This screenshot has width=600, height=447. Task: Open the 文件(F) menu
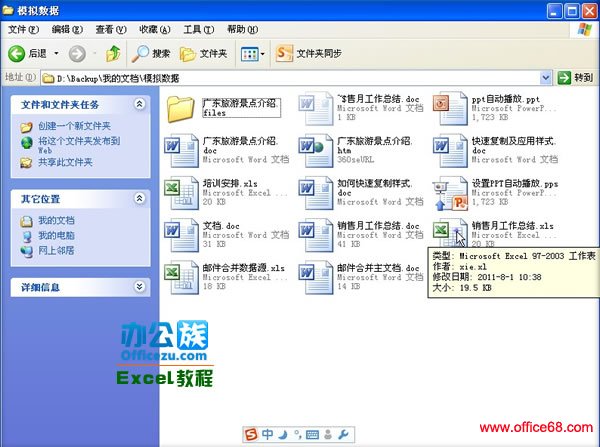point(23,29)
